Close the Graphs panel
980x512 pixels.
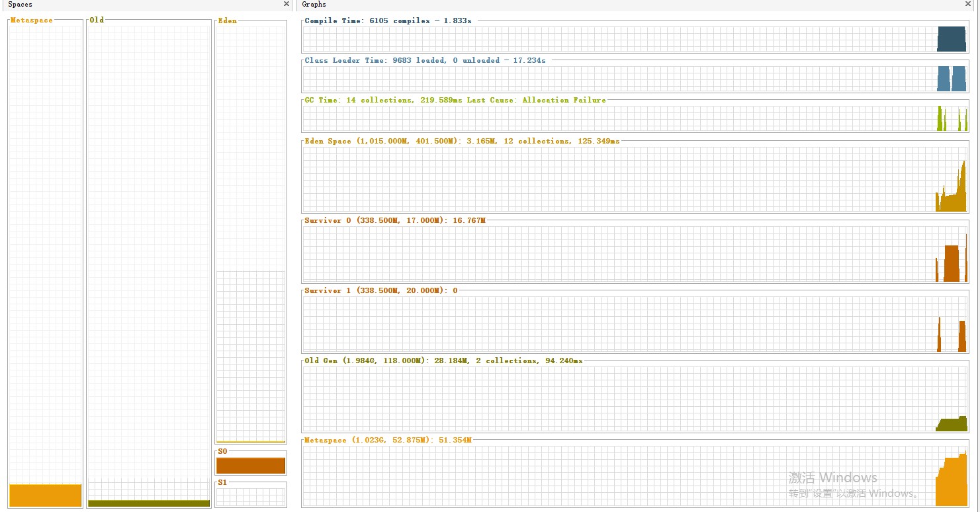click(968, 4)
